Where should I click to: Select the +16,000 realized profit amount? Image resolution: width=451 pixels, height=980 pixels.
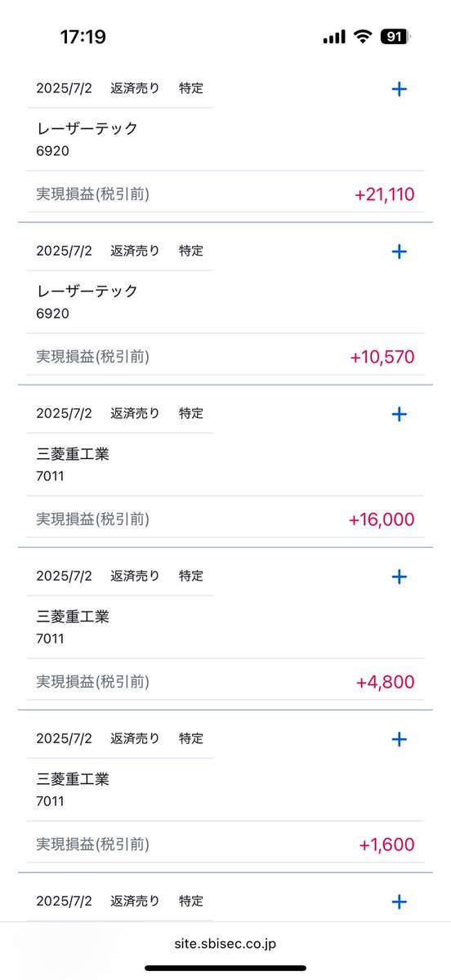(381, 519)
